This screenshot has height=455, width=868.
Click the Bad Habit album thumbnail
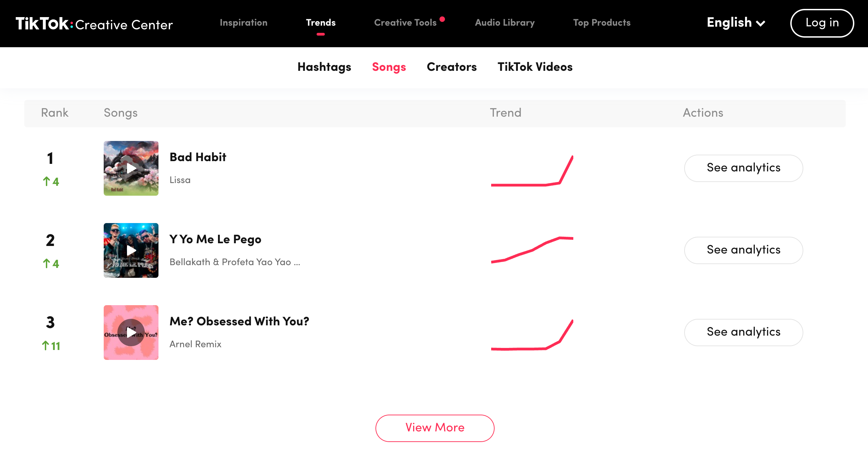click(x=131, y=168)
